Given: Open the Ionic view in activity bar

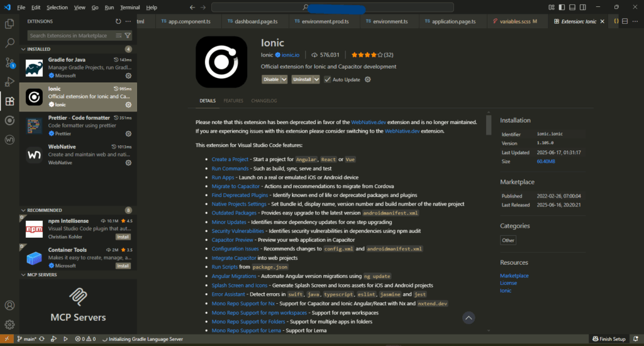Looking at the screenshot, I should tap(9, 120).
